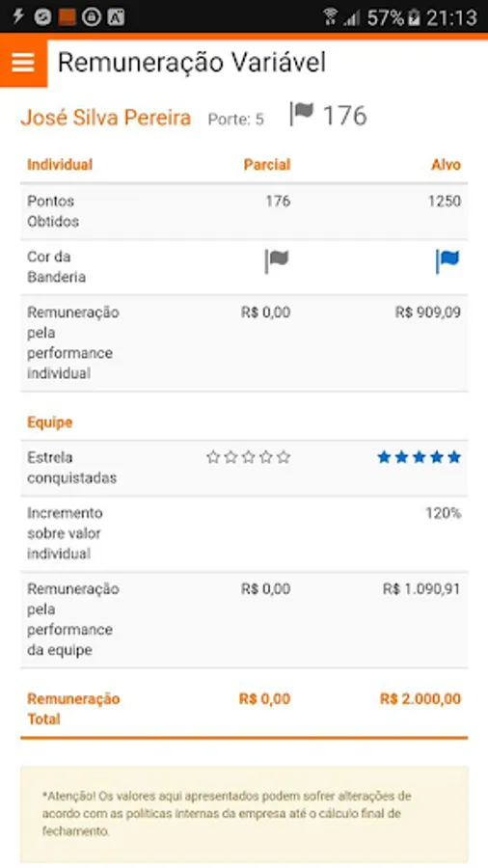
Task: Tap the Parcial column header
Action: tap(267, 165)
